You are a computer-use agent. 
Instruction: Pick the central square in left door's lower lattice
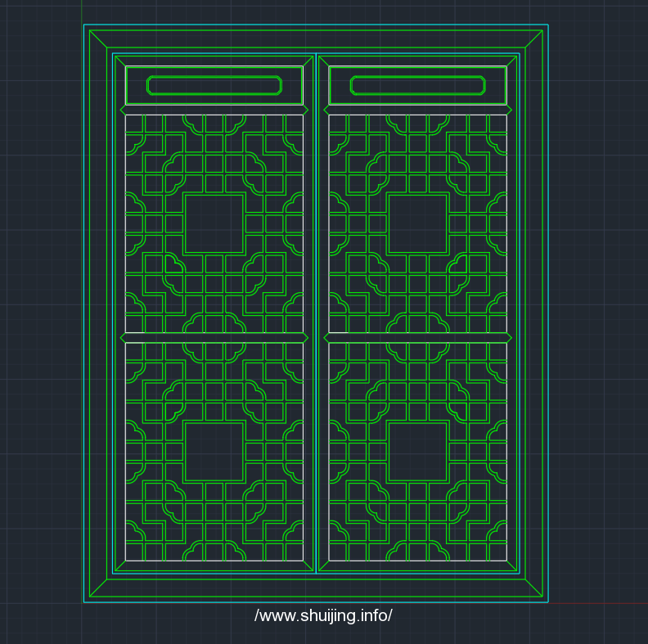(x=214, y=452)
